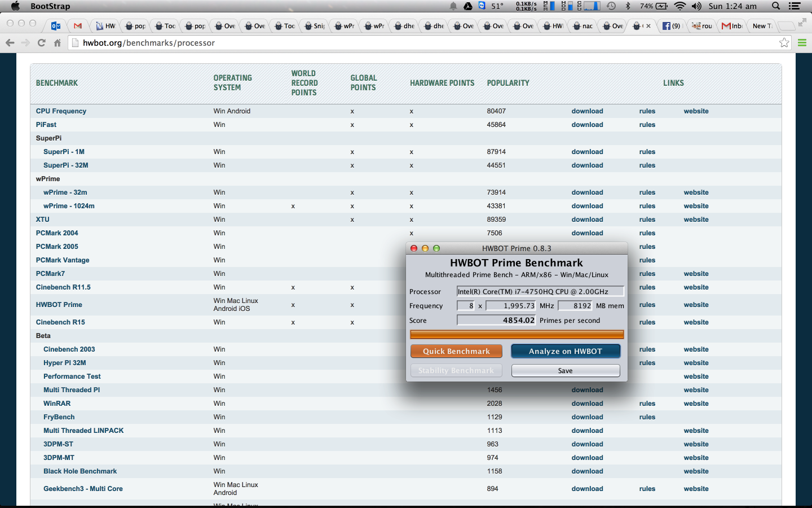Open the volume control icon
The width and height of the screenshot is (812, 508).
click(697, 6)
